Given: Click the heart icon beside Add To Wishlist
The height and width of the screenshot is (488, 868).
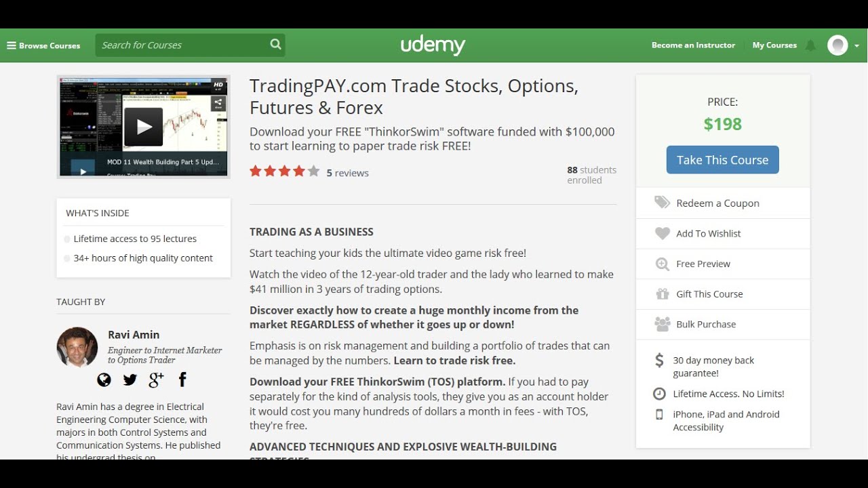Looking at the screenshot, I should [663, 233].
